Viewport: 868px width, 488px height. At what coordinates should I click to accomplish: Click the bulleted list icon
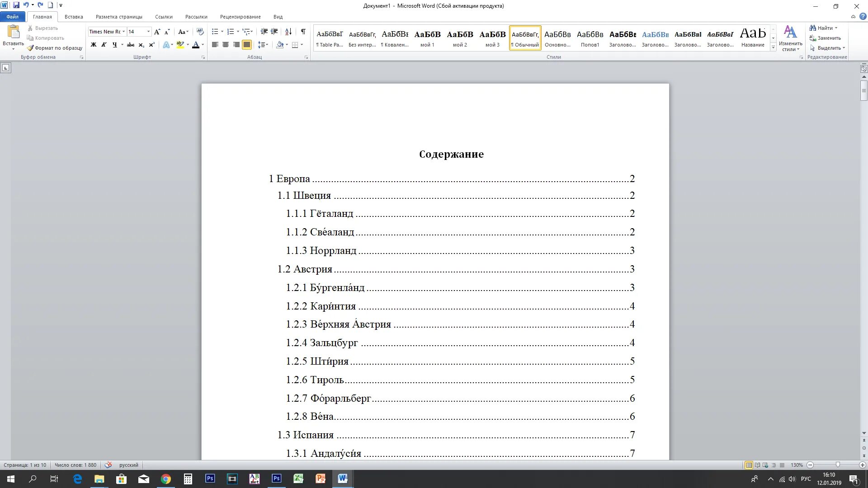(x=215, y=32)
